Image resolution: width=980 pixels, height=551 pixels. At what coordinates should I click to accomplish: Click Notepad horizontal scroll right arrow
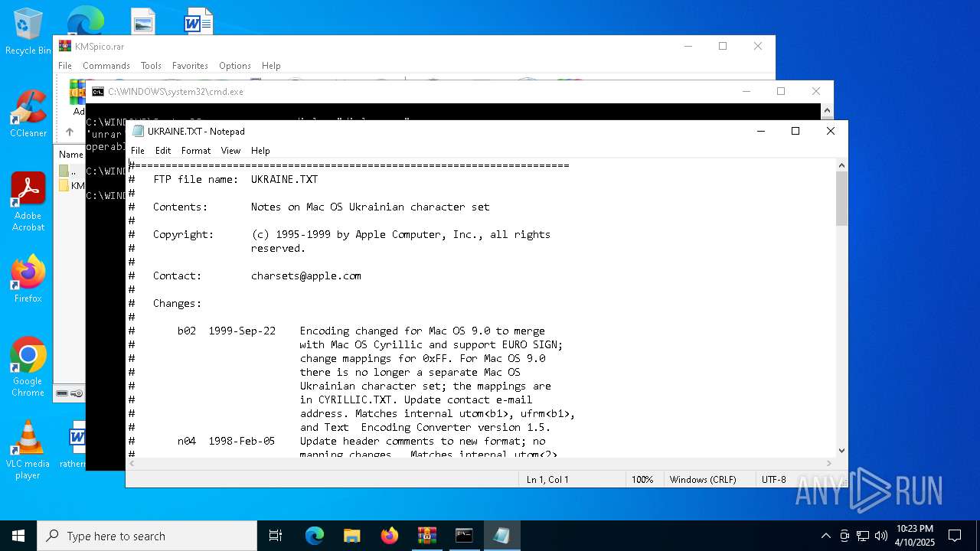pos(828,463)
